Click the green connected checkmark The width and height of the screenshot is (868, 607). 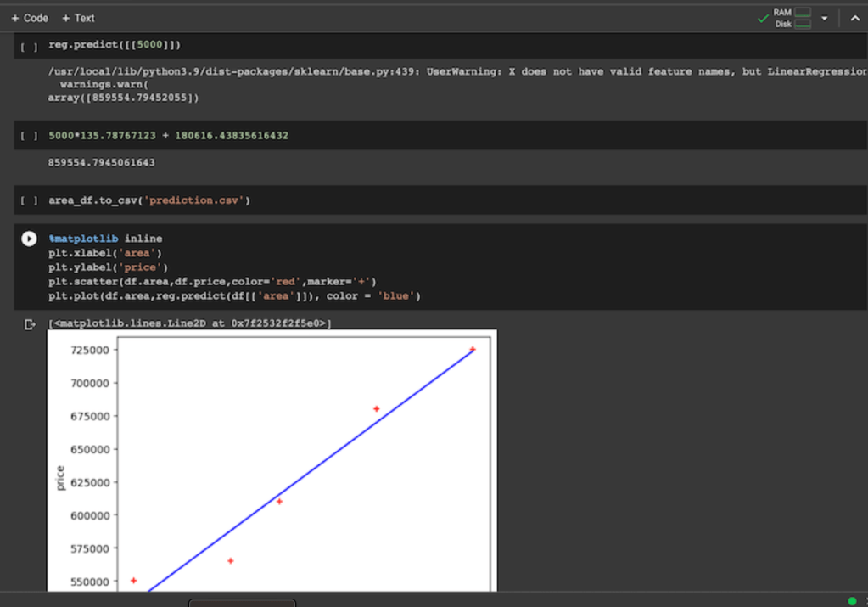(764, 18)
